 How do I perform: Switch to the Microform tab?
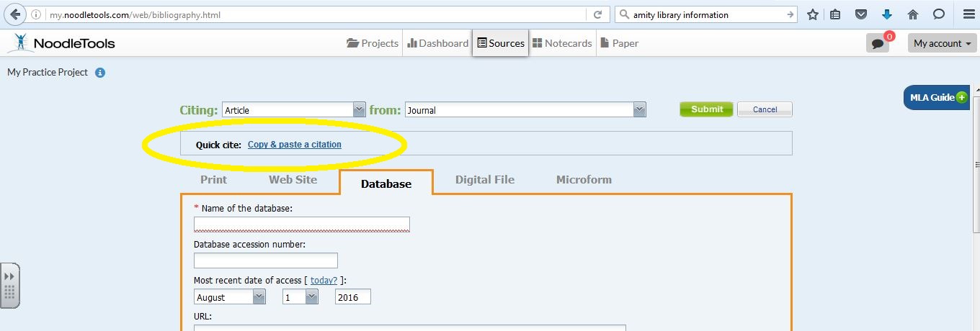(x=584, y=180)
